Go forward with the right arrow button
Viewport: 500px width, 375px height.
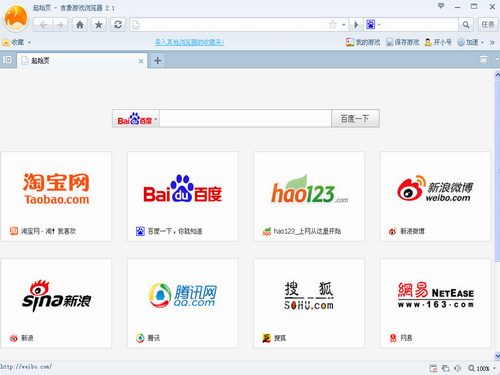pos(60,25)
